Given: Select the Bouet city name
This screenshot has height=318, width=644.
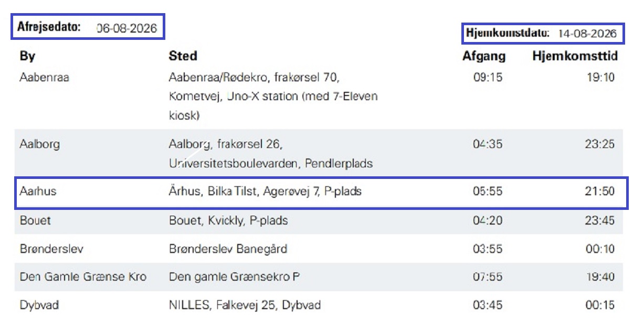Looking at the screenshot, I should click(35, 220).
